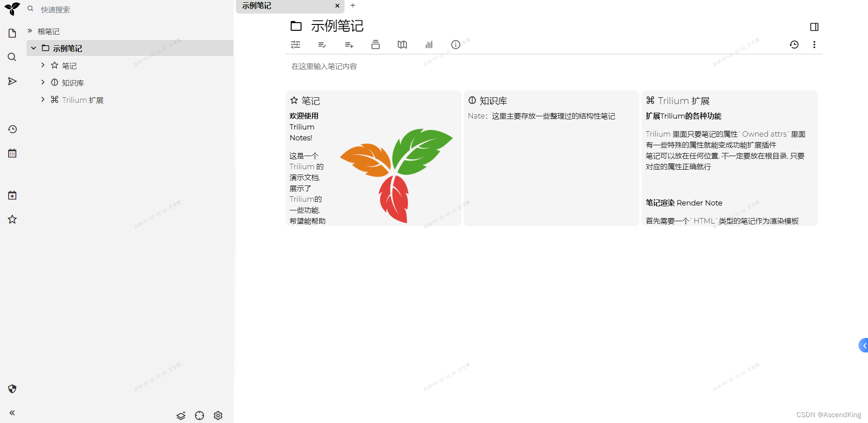Click the quick search magnifier icon
The image size is (868, 423).
pos(30,9)
